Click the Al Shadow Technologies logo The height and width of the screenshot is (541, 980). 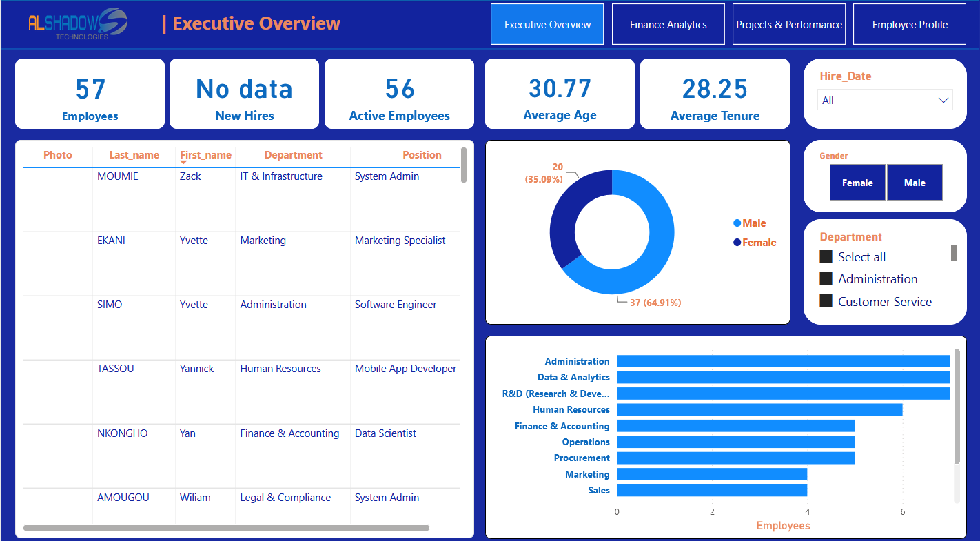click(78, 24)
